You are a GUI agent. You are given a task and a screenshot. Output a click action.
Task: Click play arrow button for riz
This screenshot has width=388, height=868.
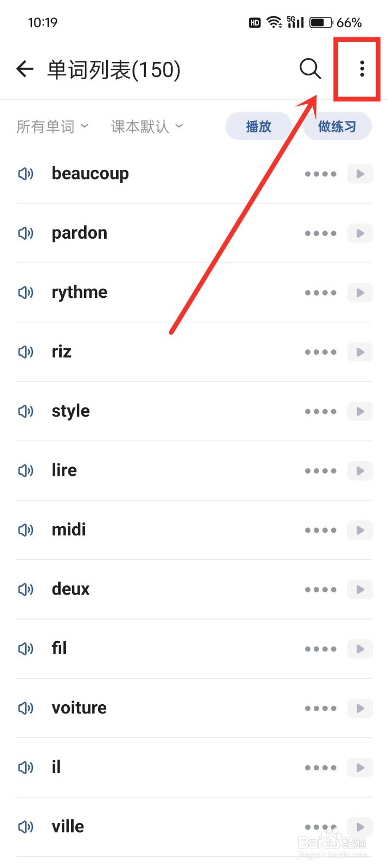click(360, 352)
